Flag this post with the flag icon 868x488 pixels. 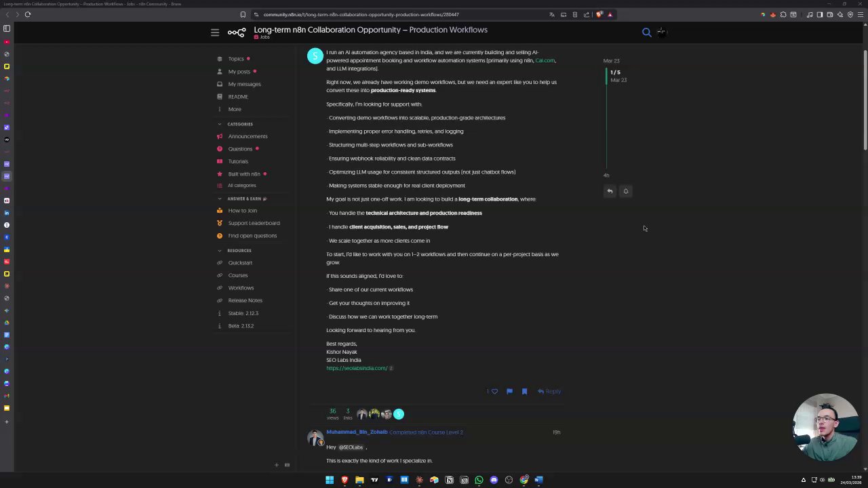click(x=509, y=391)
